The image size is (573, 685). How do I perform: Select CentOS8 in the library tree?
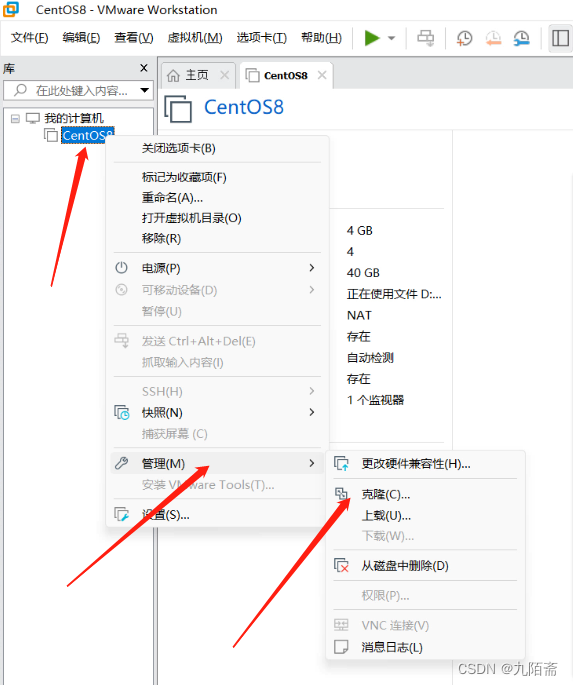[88, 135]
